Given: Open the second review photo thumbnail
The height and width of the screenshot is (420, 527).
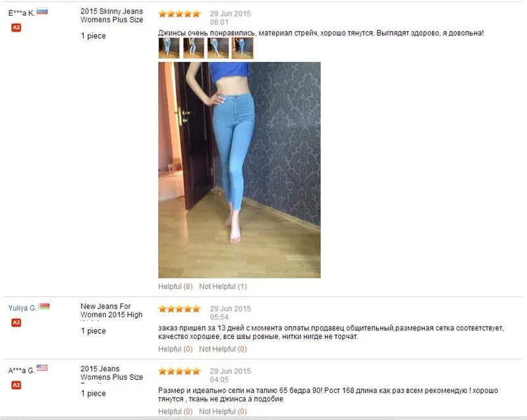Looking at the screenshot, I should tap(194, 48).
